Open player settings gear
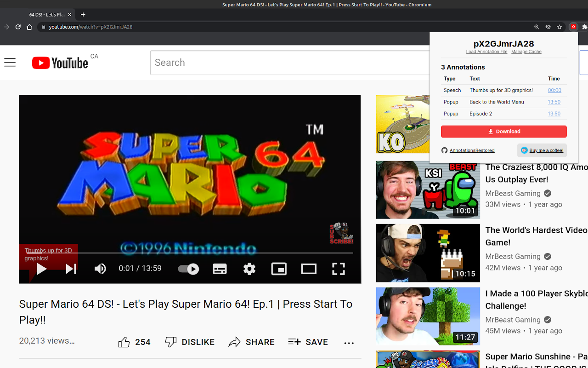Screen dimensions: 588x368 [249, 269]
